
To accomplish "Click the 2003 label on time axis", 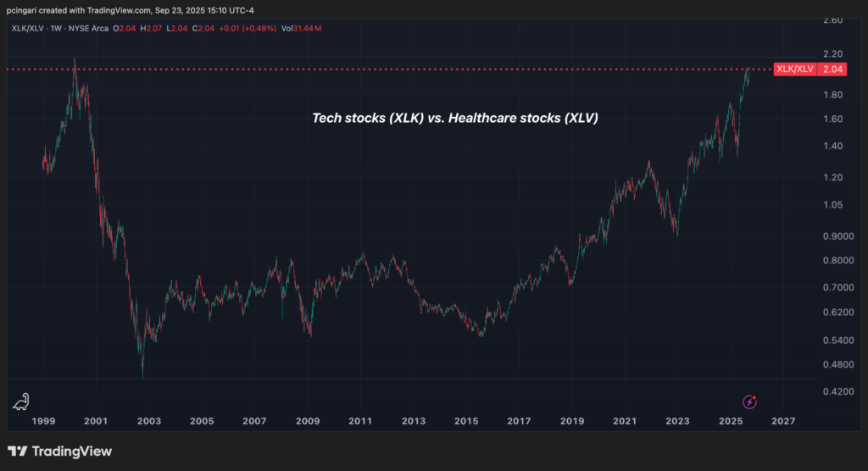I will (148, 421).
